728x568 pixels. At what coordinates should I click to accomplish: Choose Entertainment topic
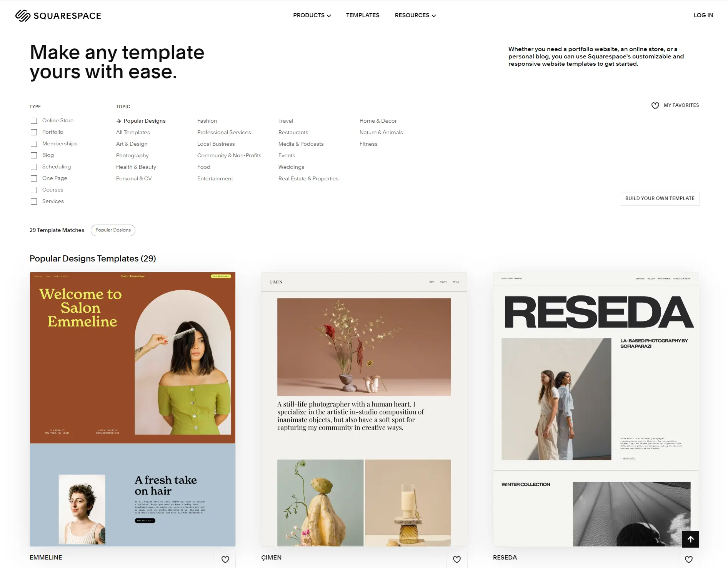[215, 178]
